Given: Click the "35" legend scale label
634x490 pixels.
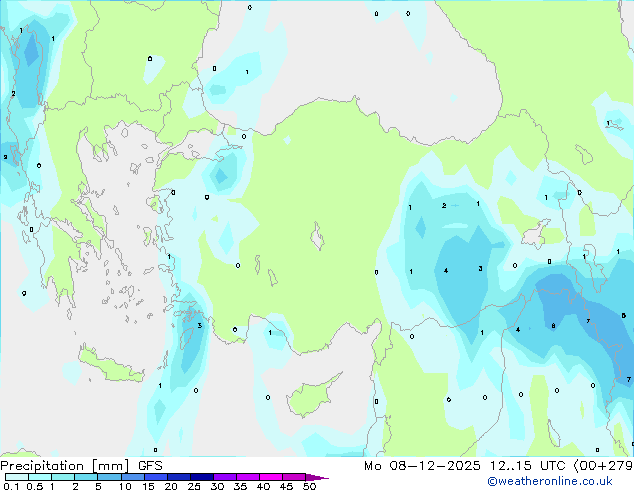Looking at the screenshot, I should pyautogui.click(x=240, y=486).
